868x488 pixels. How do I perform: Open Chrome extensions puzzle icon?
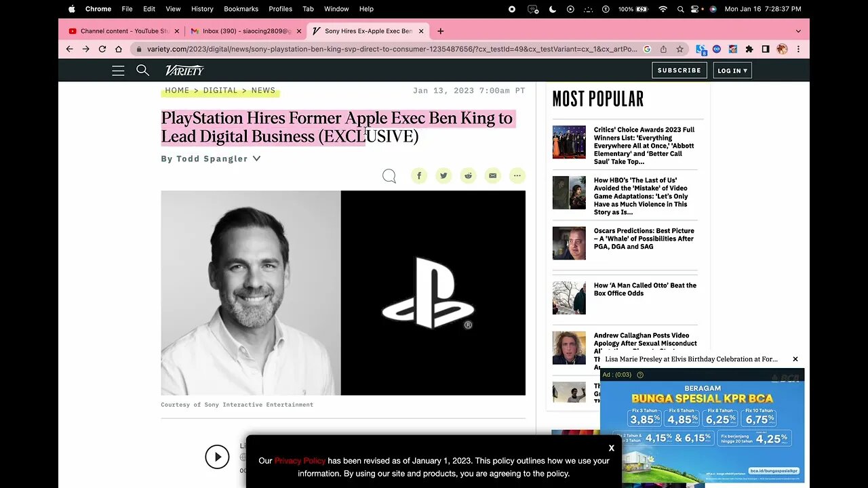click(x=749, y=49)
